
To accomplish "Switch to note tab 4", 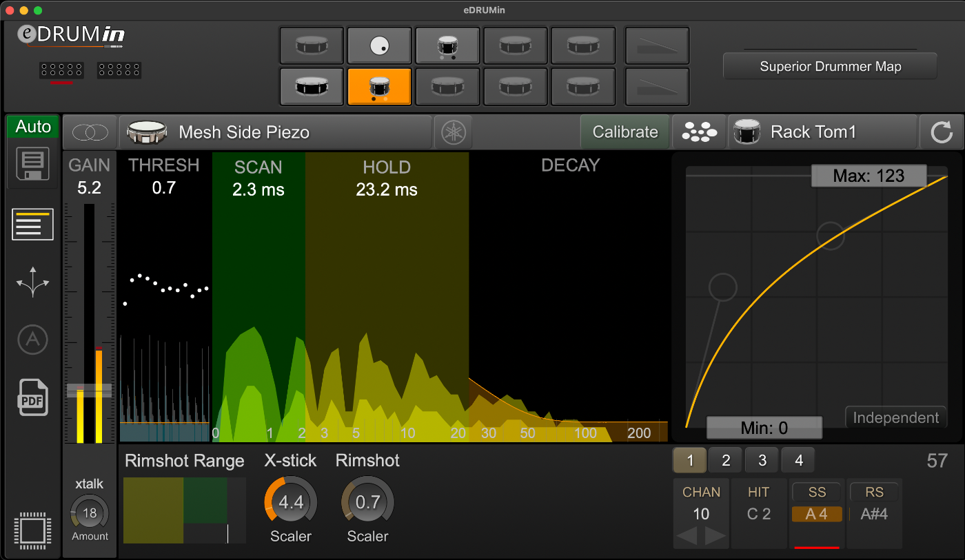I will (x=798, y=460).
